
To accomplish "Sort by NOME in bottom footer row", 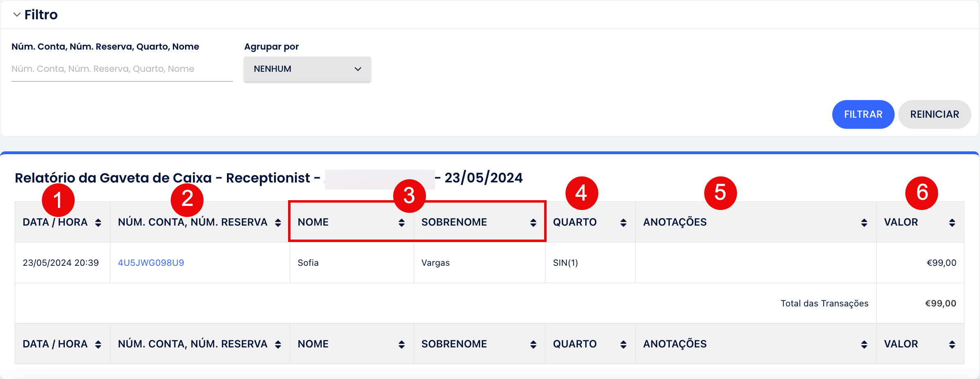I will [x=352, y=344].
